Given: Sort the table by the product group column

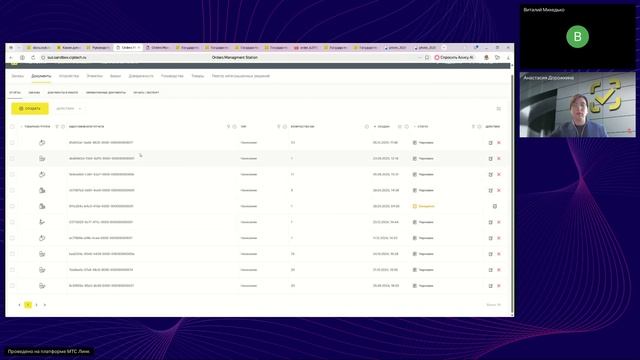Looking at the screenshot, I should tap(36, 127).
